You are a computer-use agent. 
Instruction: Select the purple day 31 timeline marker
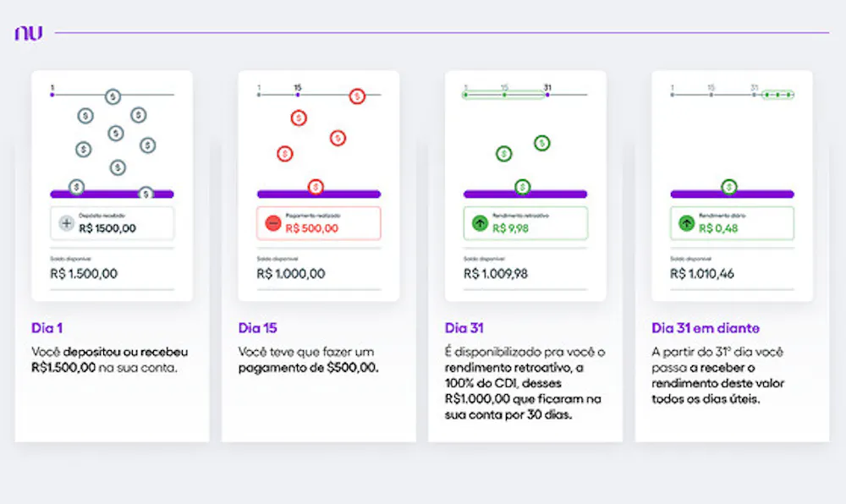point(547,95)
